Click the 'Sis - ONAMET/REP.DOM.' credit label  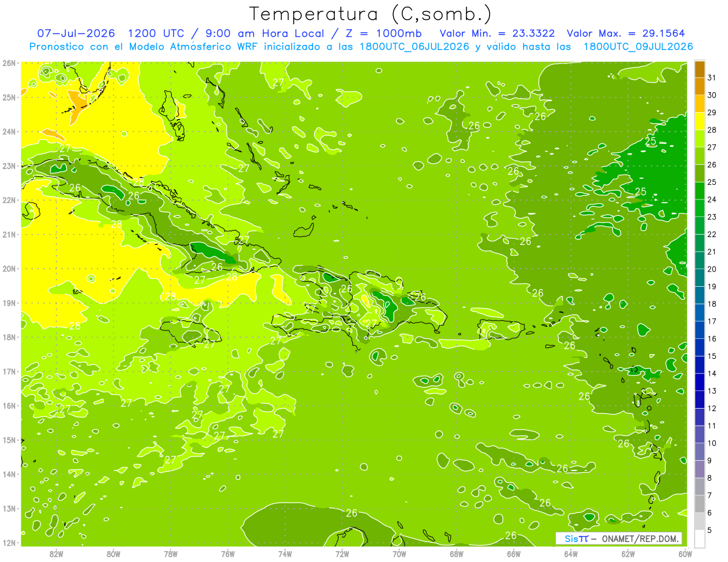click(619, 538)
